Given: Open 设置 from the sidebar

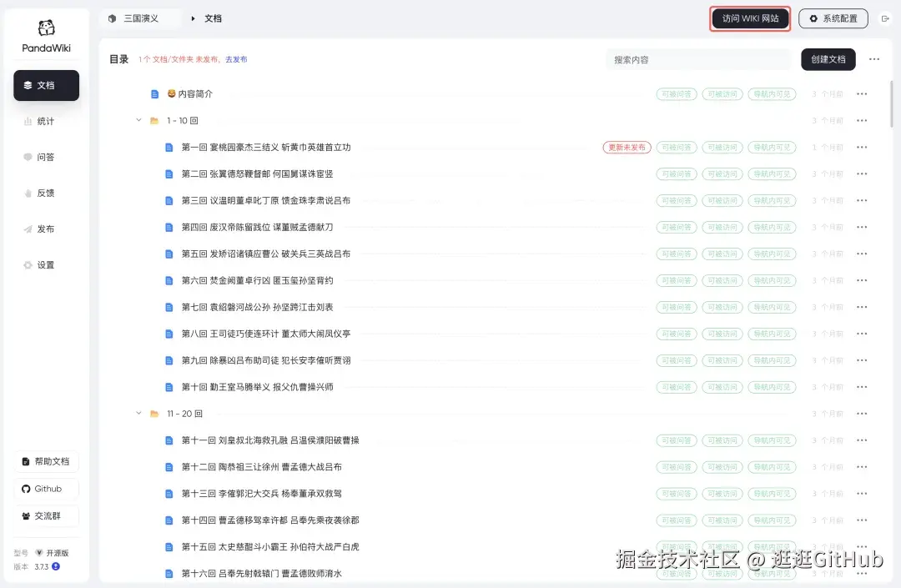Looking at the screenshot, I should point(46,264).
